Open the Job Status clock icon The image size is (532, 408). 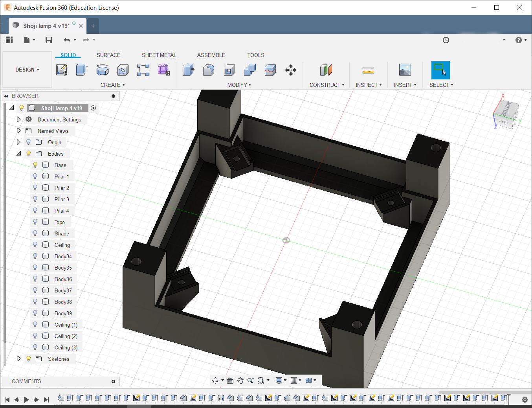tap(446, 40)
